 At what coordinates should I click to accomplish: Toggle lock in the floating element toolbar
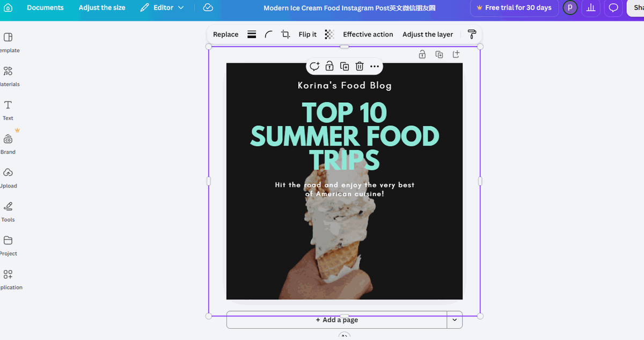coord(330,66)
